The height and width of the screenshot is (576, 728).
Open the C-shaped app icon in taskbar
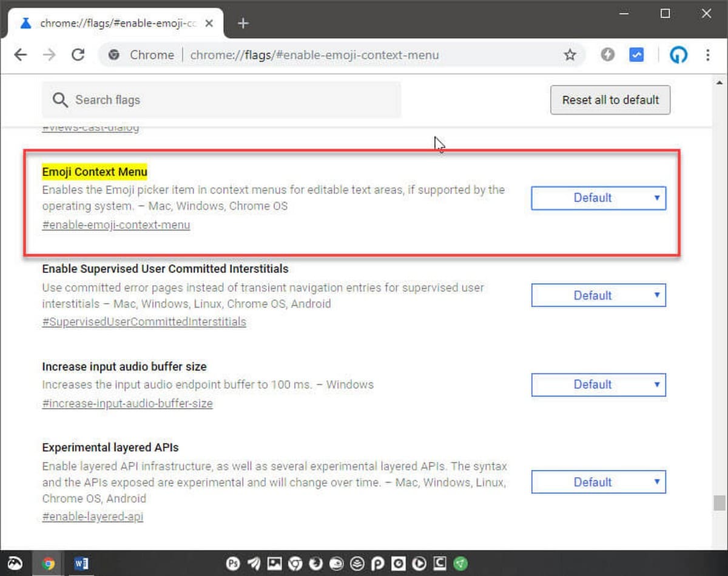tap(440, 564)
